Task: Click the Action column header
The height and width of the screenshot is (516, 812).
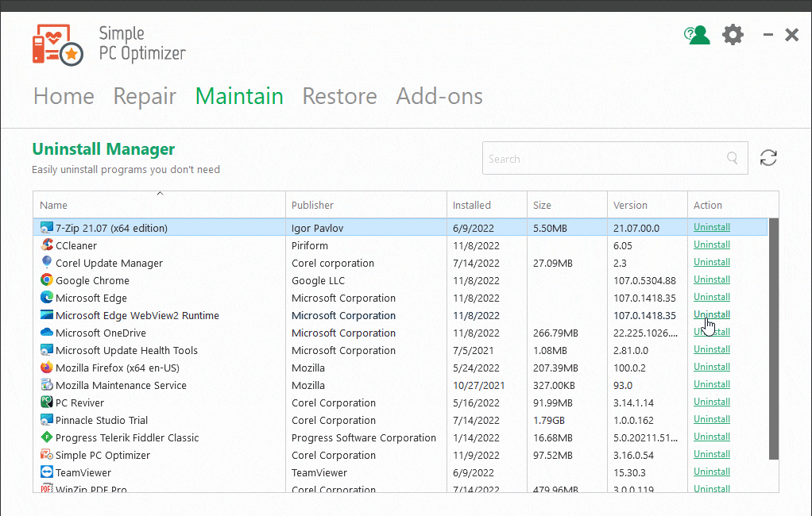Action: point(733,205)
